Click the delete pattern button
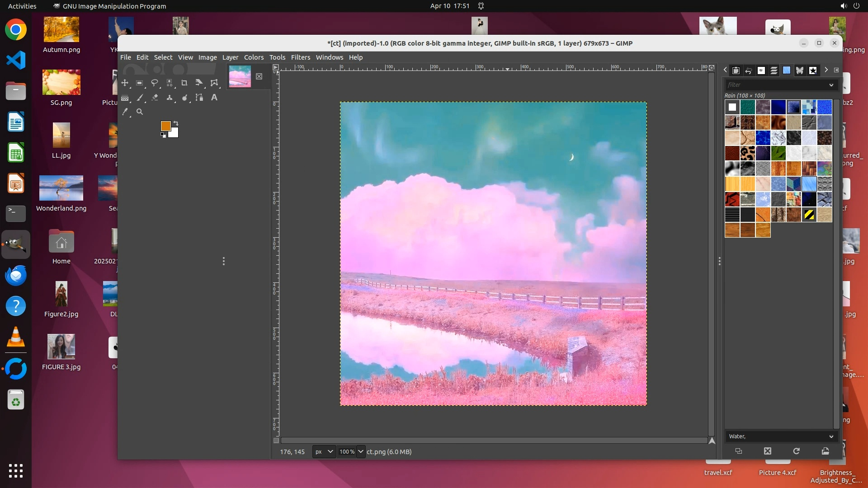This screenshot has width=868, height=488. coord(767,451)
